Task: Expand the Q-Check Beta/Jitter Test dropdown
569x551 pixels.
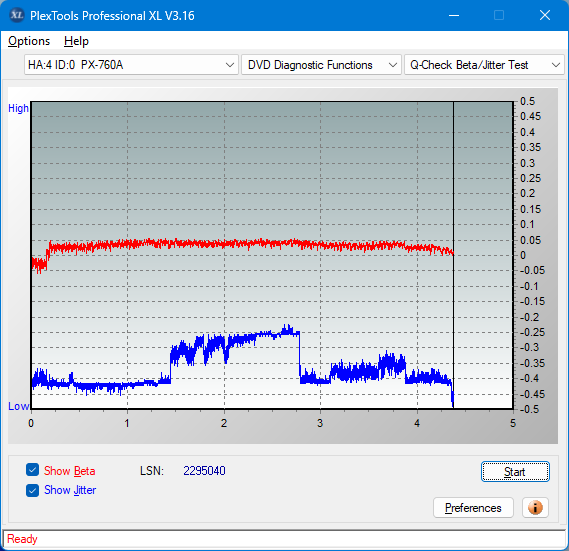Action: click(x=484, y=65)
